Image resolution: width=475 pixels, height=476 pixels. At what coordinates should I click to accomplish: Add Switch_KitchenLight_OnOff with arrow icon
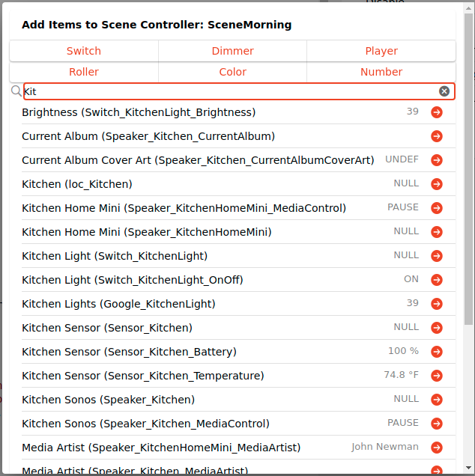click(x=437, y=280)
